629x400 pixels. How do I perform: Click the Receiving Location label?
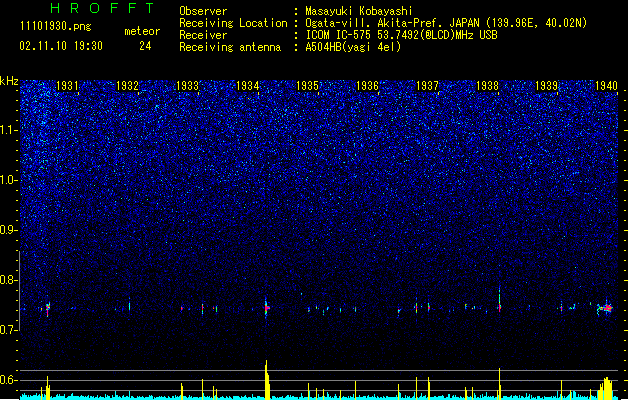click(x=233, y=23)
